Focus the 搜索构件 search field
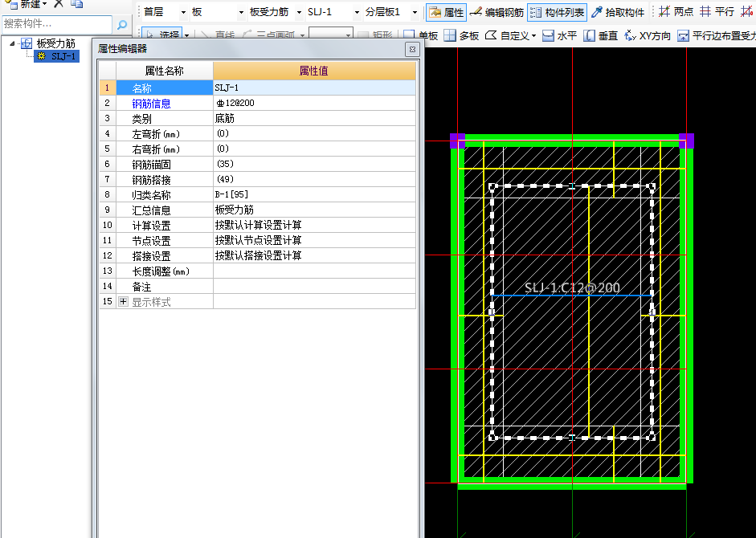This screenshot has width=756, height=538. pyautogui.click(x=57, y=24)
